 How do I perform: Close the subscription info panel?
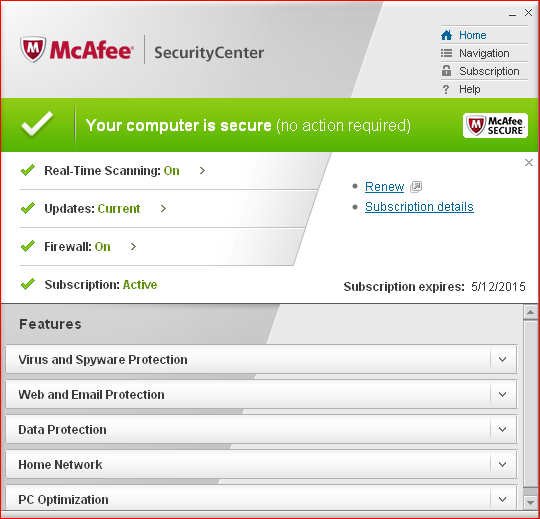(529, 163)
